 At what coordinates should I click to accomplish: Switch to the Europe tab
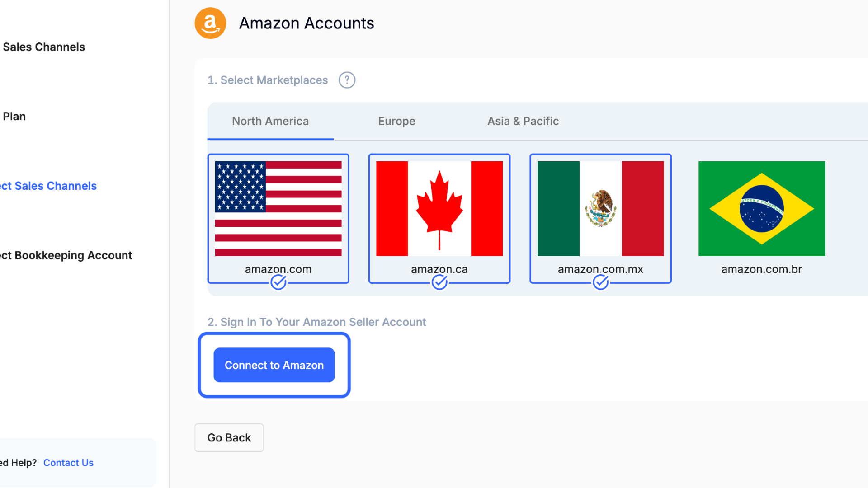pyautogui.click(x=396, y=121)
